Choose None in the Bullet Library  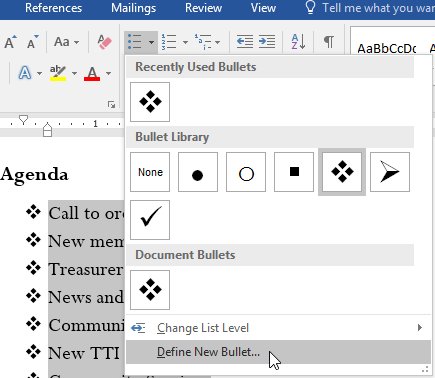150,172
